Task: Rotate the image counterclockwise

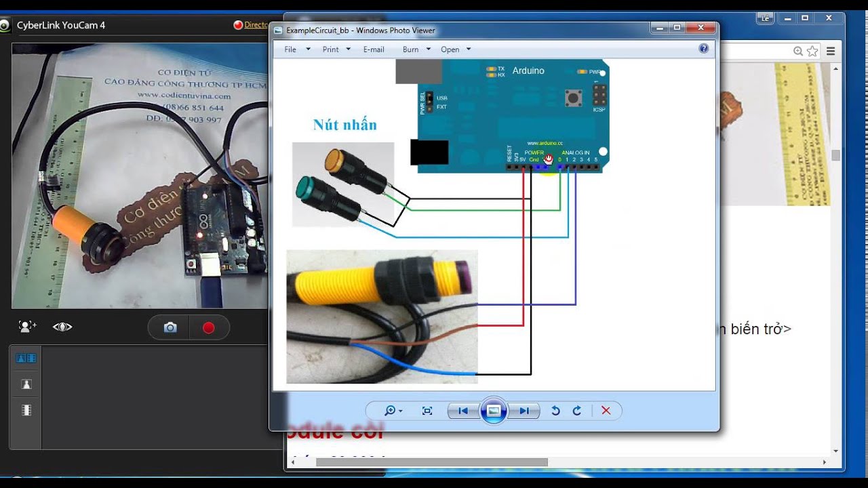Action: pyautogui.click(x=555, y=411)
